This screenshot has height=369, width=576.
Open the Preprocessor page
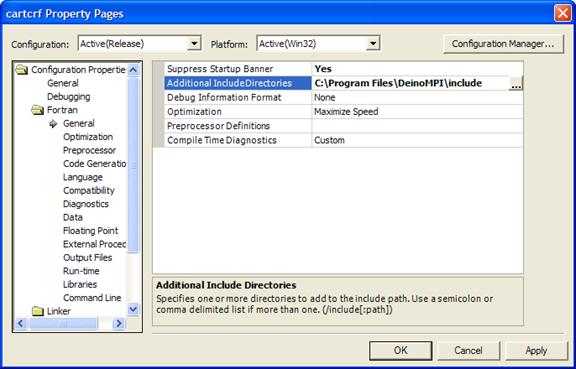(x=89, y=150)
